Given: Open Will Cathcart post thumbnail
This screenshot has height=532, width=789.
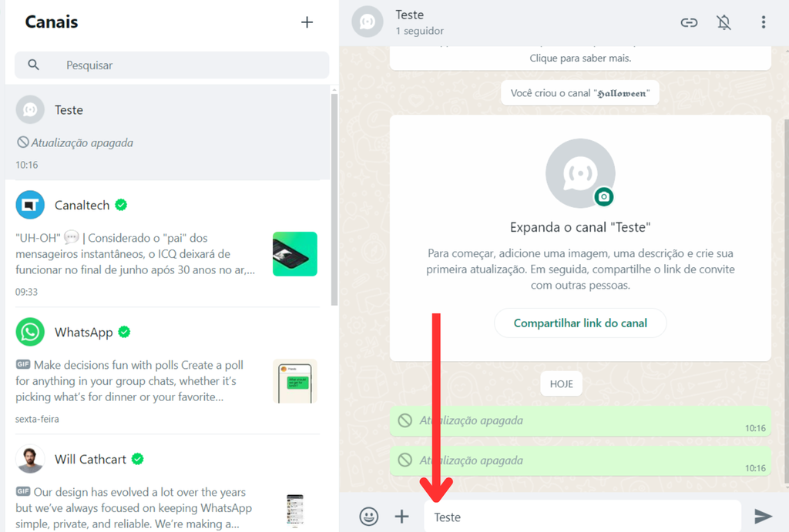Looking at the screenshot, I should click(295, 510).
